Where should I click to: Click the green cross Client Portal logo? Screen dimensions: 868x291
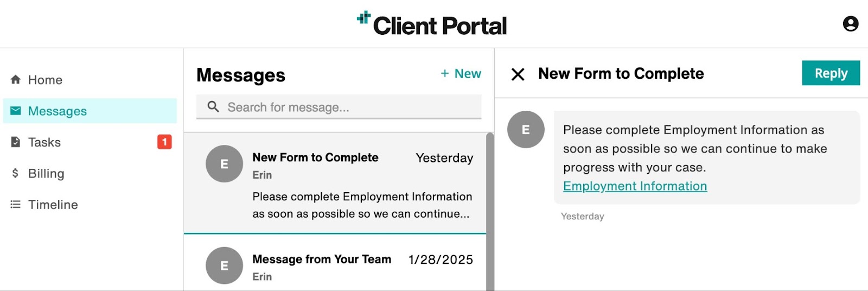tap(363, 18)
